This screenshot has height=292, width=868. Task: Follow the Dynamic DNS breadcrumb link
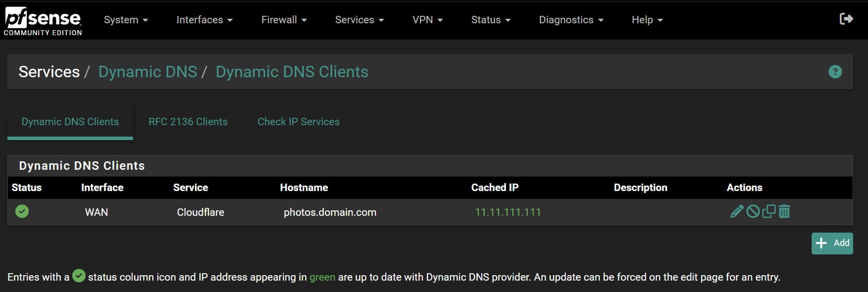coord(147,72)
